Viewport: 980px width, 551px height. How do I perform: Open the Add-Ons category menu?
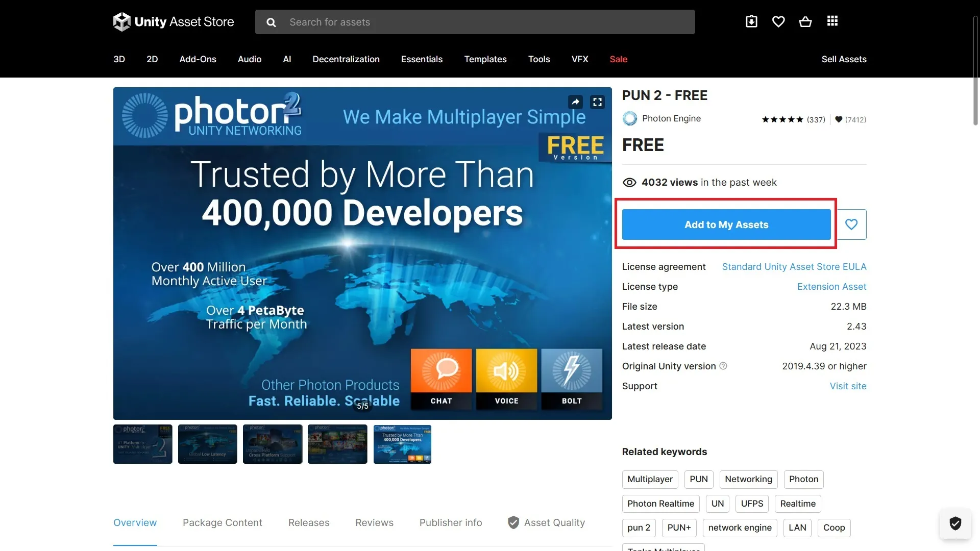coord(198,59)
